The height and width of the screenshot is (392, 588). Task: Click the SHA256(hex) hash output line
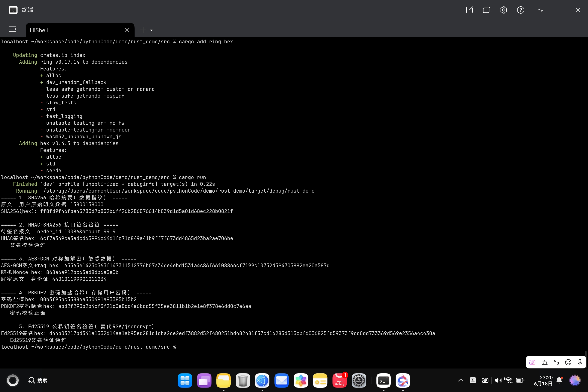[117, 211]
